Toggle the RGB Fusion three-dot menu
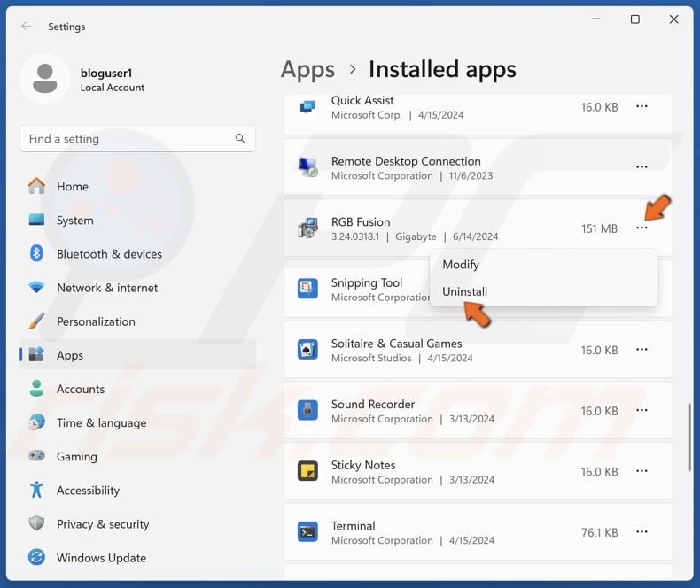Viewport: 700px width, 588px height. (642, 228)
